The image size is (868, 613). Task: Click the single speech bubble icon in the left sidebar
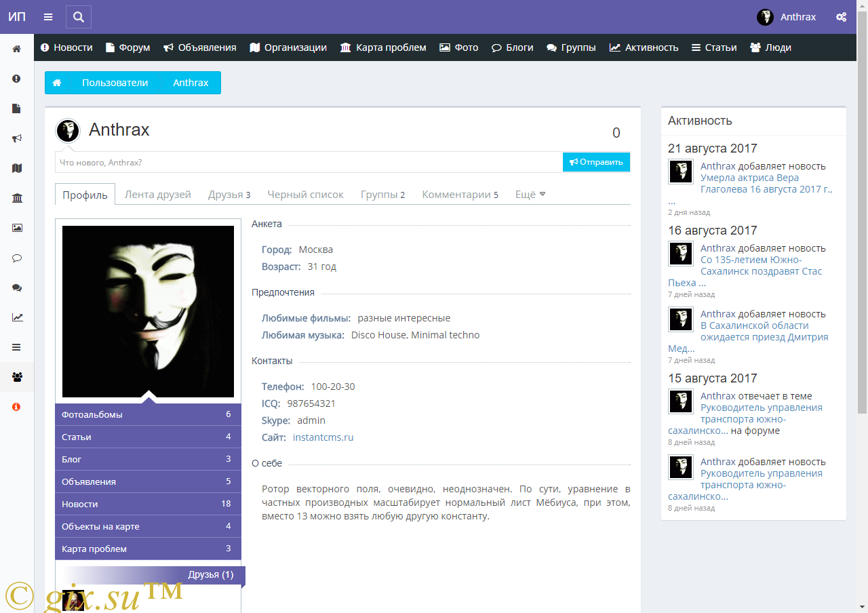[17, 258]
